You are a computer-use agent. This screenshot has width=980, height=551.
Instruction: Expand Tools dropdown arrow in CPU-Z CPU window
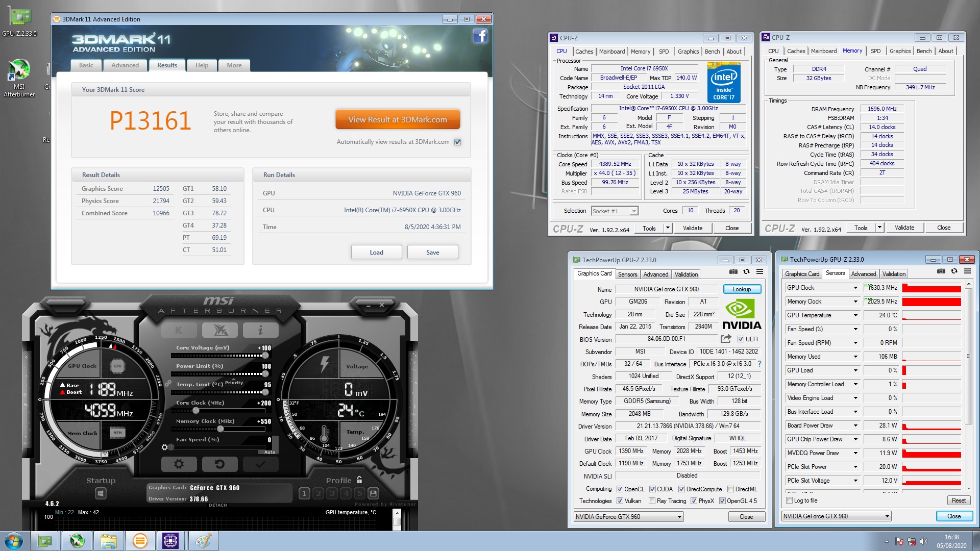coord(668,228)
